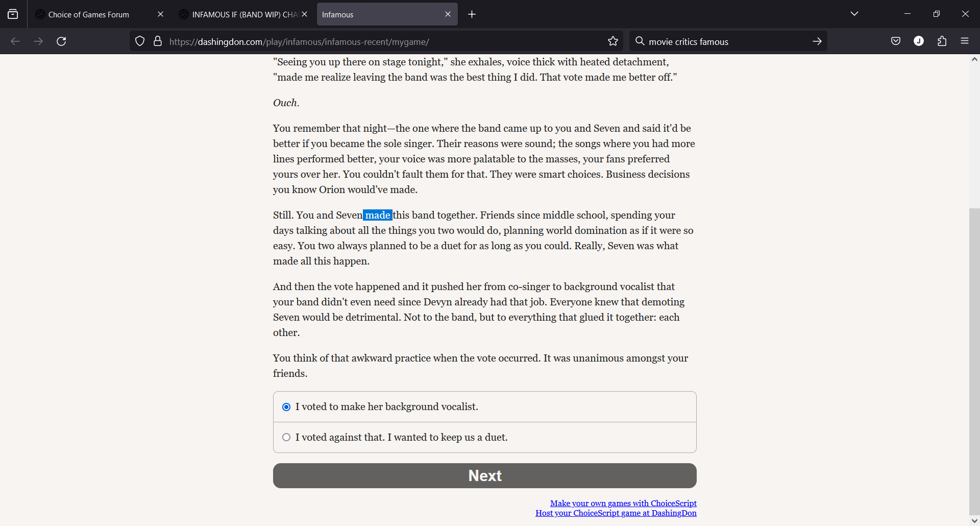Open the Firefox account avatar icon

(919, 41)
